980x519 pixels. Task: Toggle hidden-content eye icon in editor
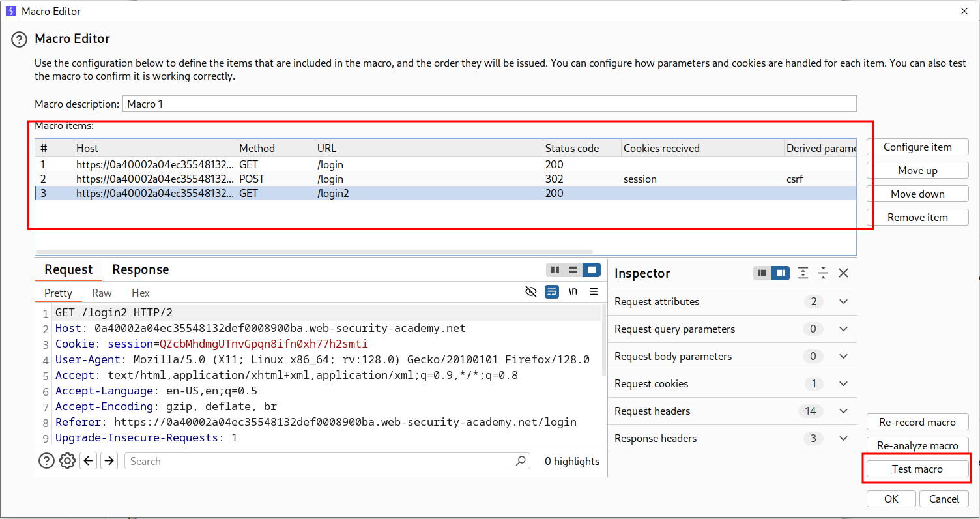coord(531,291)
